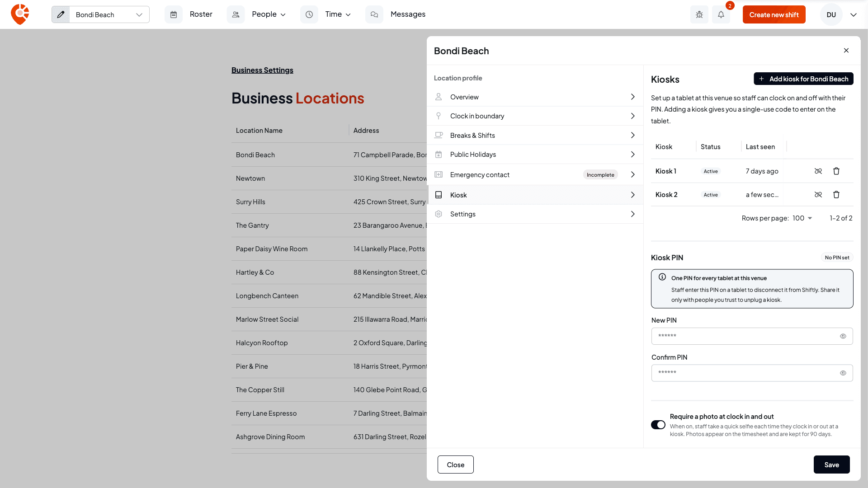Click Add kiosk for Bondi Beach

[803, 79]
